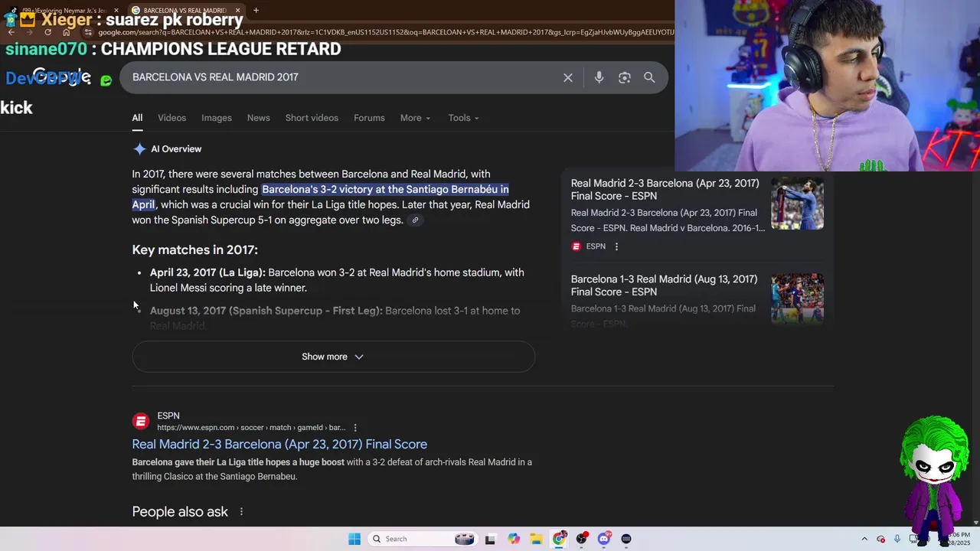Click the ESPN favicon in search result
The image size is (980, 551).
tap(141, 422)
